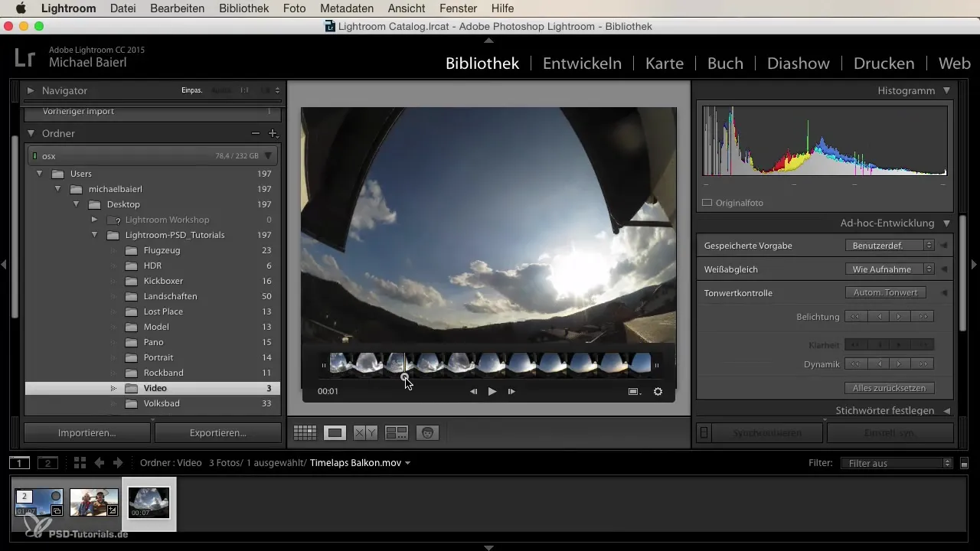Image resolution: width=980 pixels, height=551 pixels.
Task: Open Bibliothek menu in menu bar
Action: (x=243, y=8)
